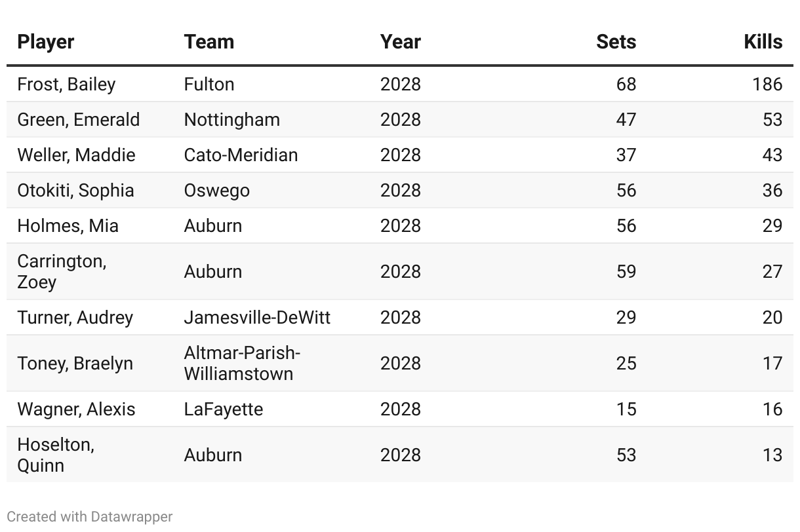The height and width of the screenshot is (532, 800).
Task: Click the Kills column header
Action: point(763,42)
